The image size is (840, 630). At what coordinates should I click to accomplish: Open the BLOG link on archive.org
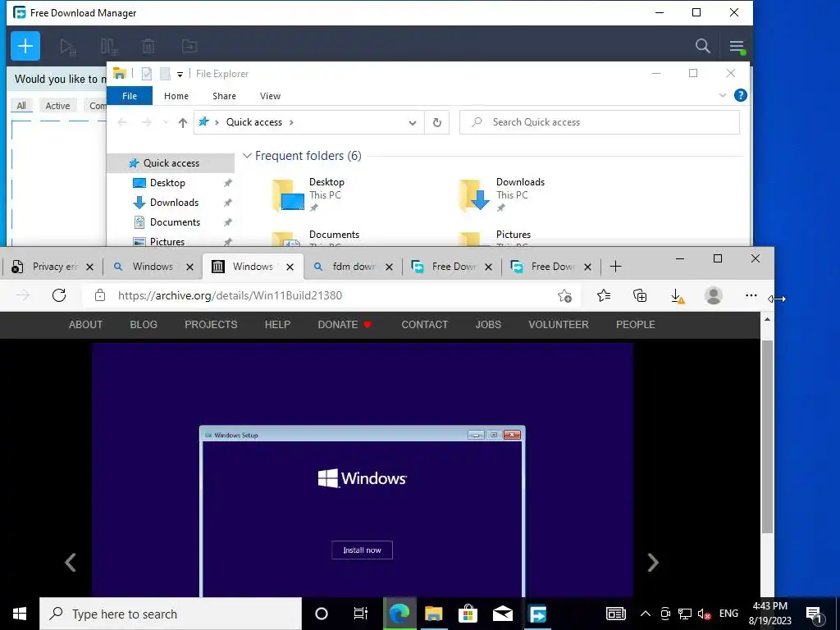click(144, 325)
